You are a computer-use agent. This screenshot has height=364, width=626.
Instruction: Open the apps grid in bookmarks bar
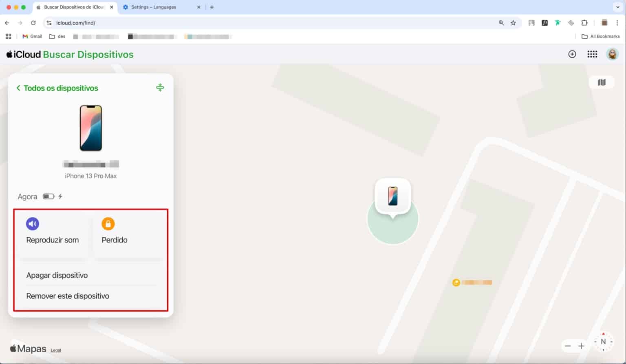(8, 36)
